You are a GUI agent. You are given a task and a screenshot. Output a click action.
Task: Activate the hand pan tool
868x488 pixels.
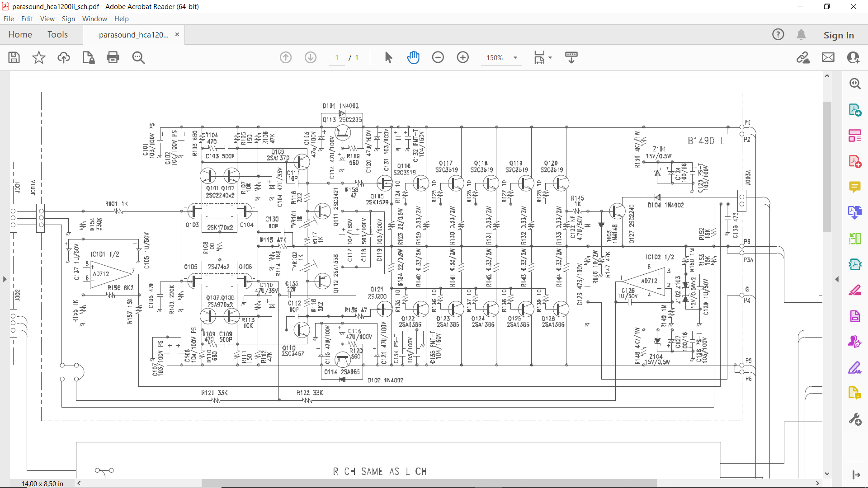[413, 57]
